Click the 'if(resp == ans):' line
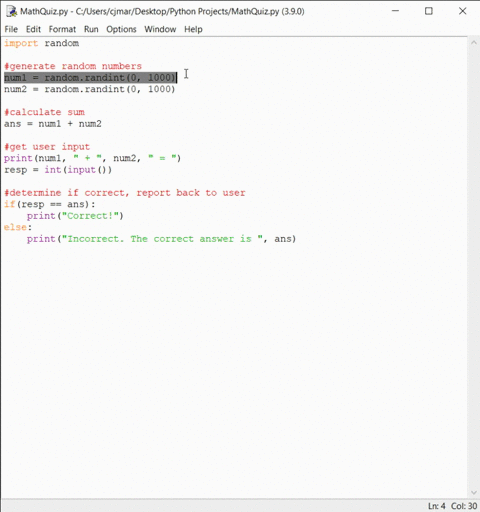The image size is (480, 512). point(50,204)
